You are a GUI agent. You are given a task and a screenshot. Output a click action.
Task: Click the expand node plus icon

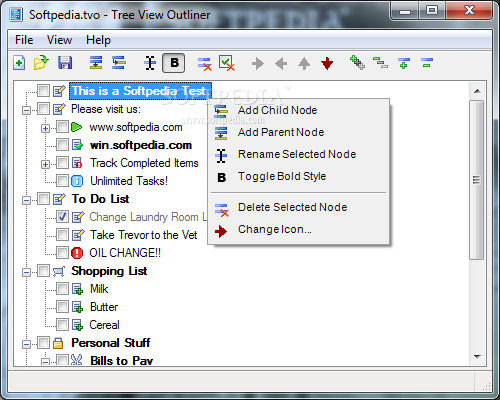404,63
